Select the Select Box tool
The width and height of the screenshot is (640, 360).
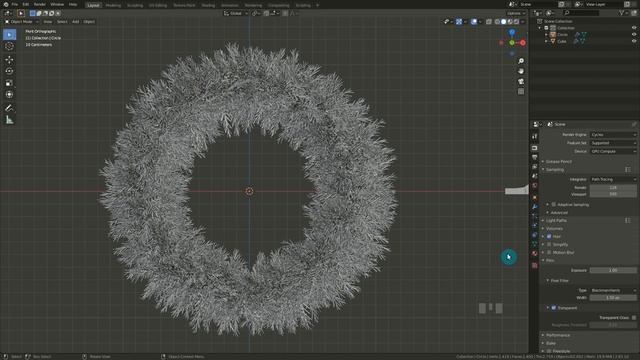tap(9, 35)
